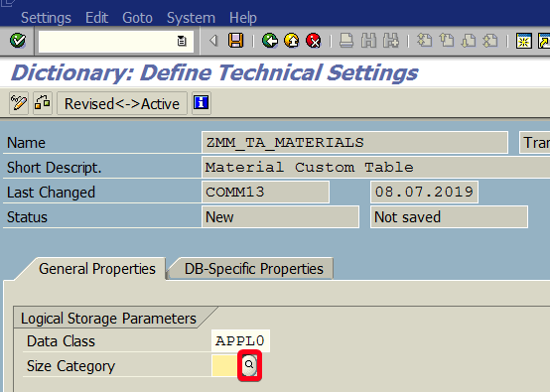Open the System menu
550x392 pixels.
[191, 18]
